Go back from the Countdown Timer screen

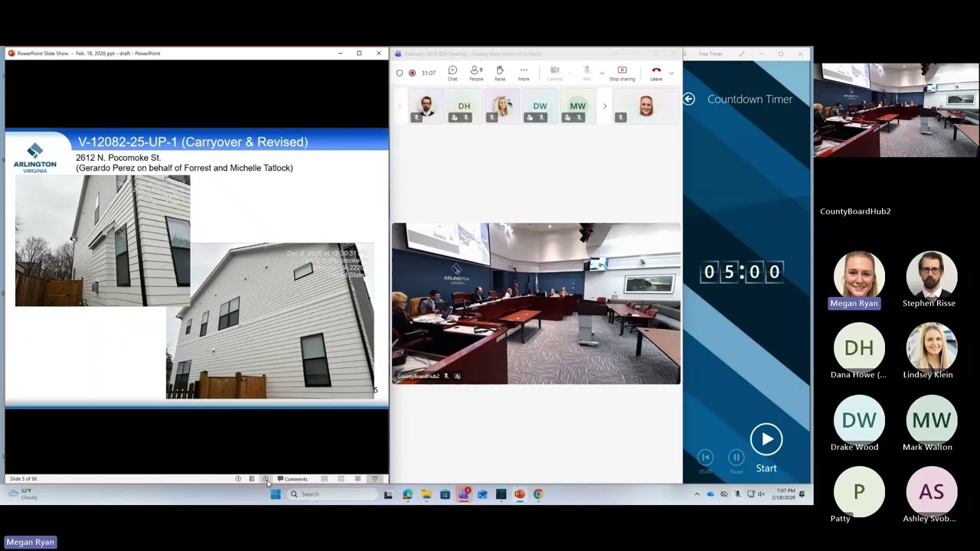coord(689,99)
